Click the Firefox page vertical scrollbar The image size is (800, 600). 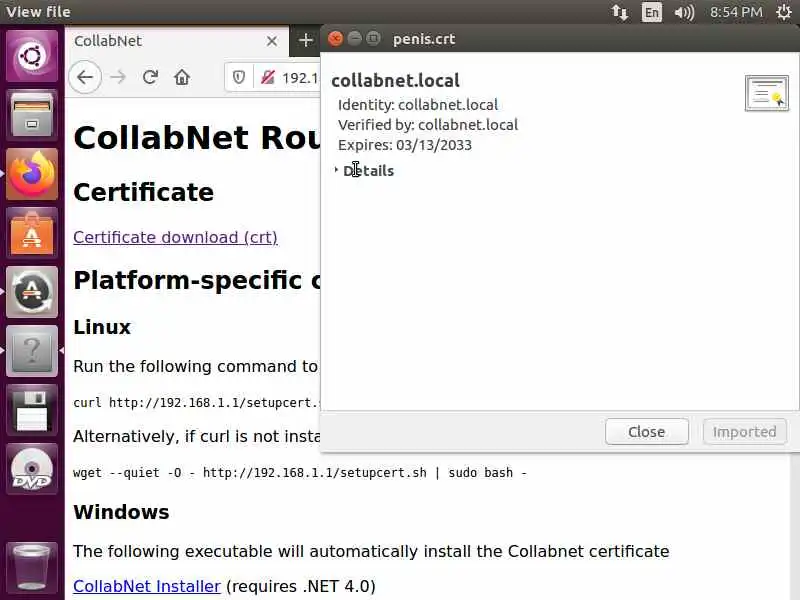click(x=794, y=526)
